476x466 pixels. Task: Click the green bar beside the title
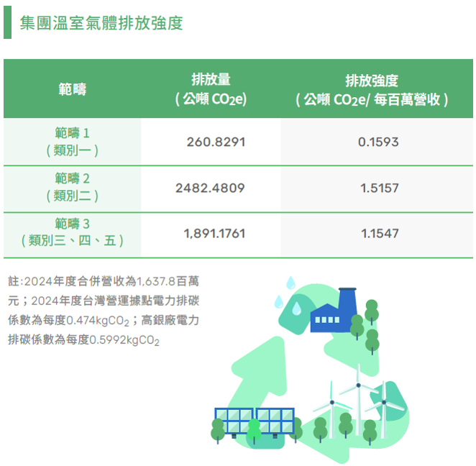(x=7, y=23)
